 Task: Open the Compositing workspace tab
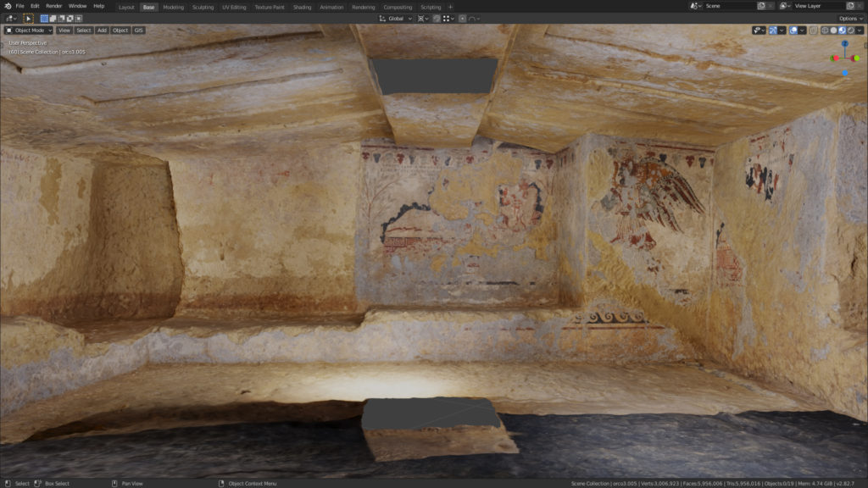click(x=398, y=7)
